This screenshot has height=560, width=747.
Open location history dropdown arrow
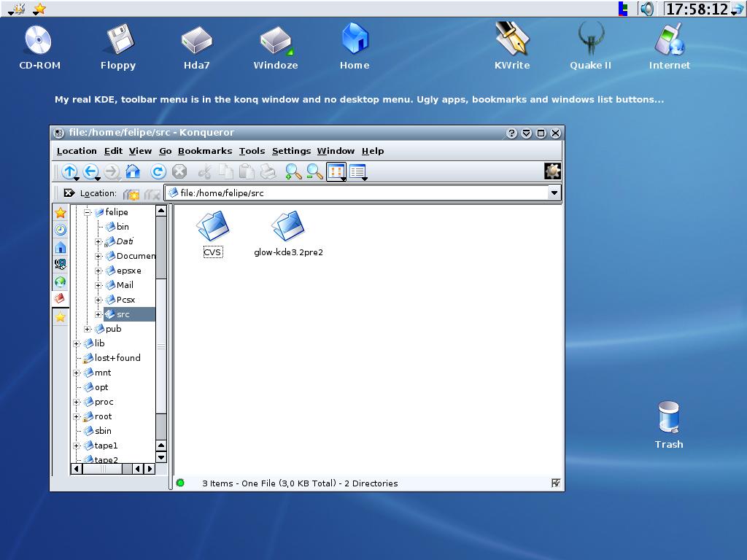click(x=554, y=192)
